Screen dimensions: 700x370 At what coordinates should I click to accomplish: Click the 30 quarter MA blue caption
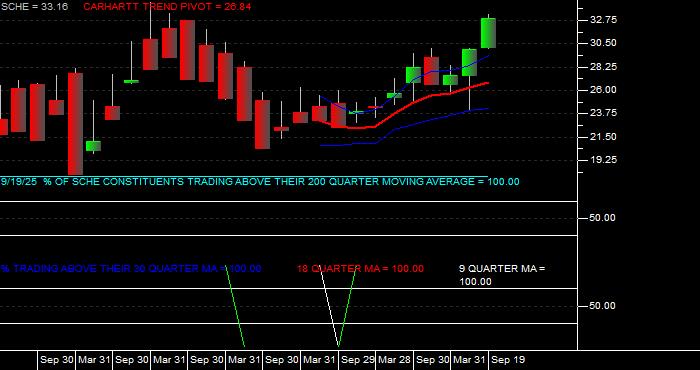131,269
